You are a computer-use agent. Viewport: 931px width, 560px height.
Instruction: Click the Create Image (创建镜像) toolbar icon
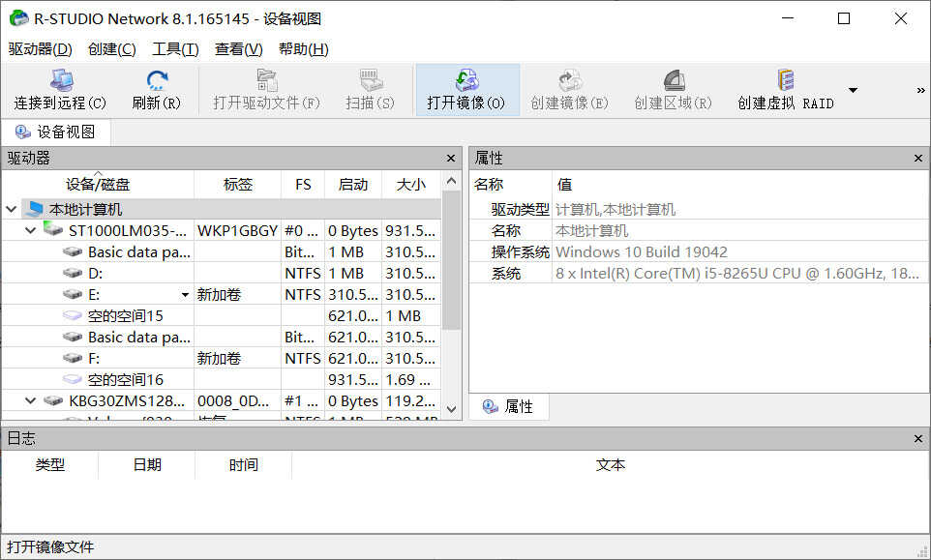pyautogui.click(x=569, y=80)
